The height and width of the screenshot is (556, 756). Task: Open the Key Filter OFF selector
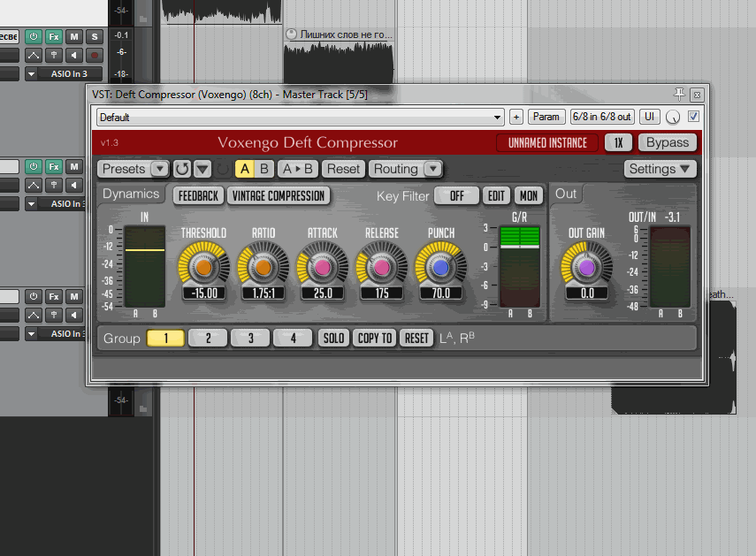click(x=456, y=196)
